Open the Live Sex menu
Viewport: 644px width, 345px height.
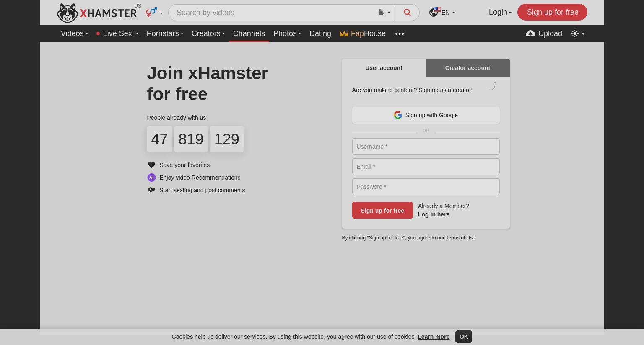[x=117, y=33]
